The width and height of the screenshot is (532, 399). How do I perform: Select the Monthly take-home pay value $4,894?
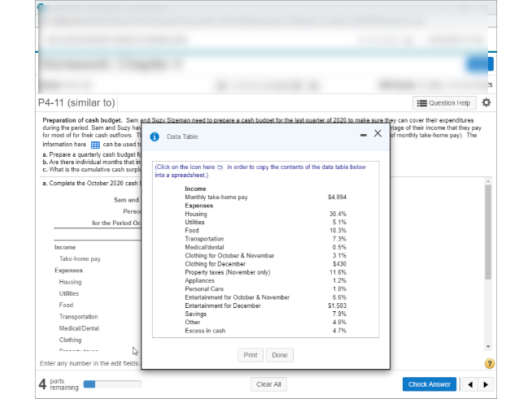337,197
